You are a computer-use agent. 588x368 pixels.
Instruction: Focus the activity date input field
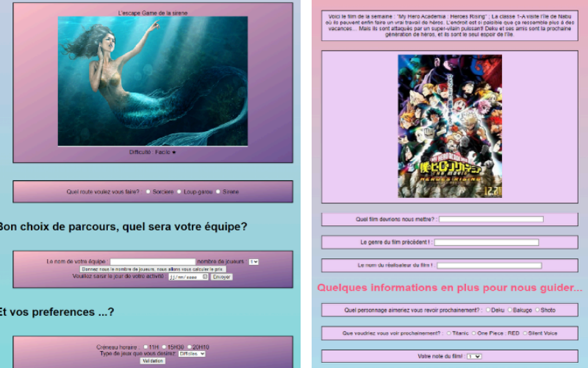pos(188,277)
